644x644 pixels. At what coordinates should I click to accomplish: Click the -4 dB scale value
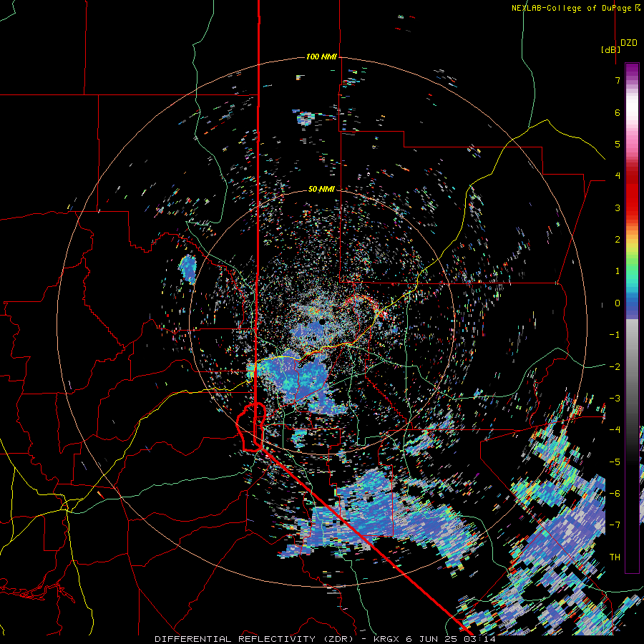pyautogui.click(x=615, y=430)
